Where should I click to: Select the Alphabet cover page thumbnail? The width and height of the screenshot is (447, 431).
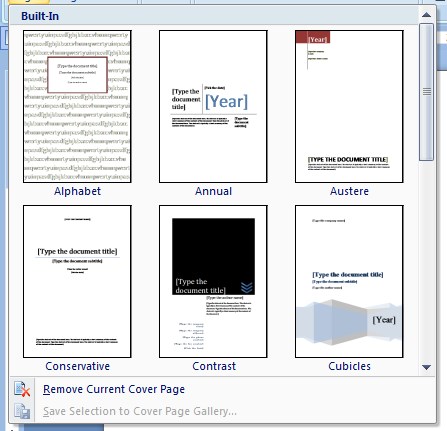coord(77,106)
